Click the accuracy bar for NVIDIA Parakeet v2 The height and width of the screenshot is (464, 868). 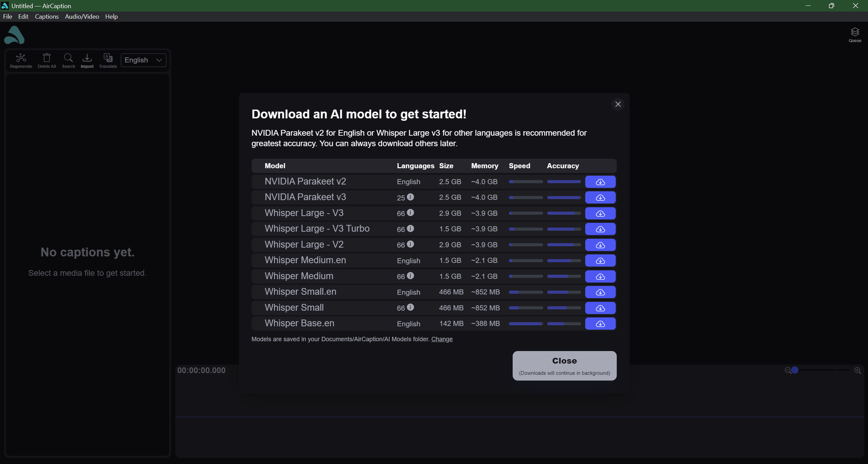[564, 182]
